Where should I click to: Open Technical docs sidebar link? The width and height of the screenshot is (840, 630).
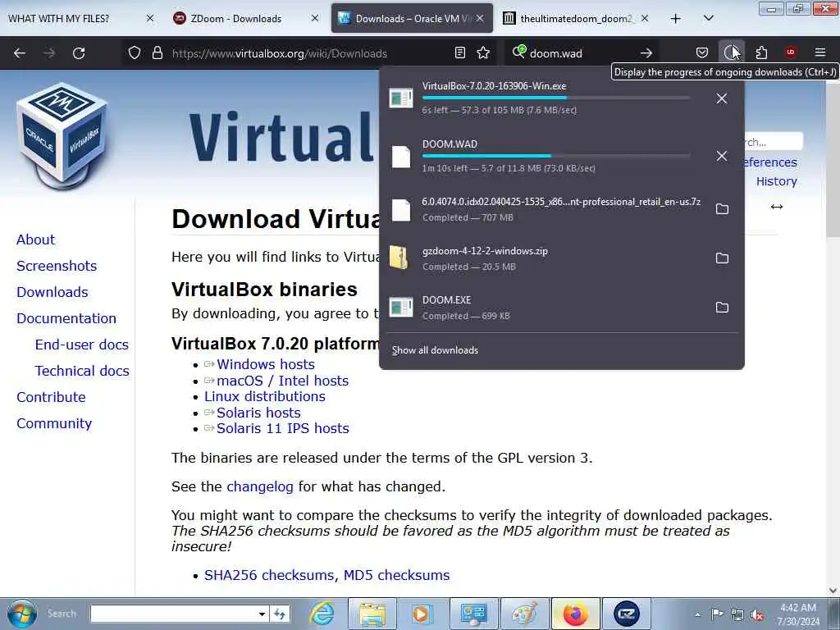(82, 371)
